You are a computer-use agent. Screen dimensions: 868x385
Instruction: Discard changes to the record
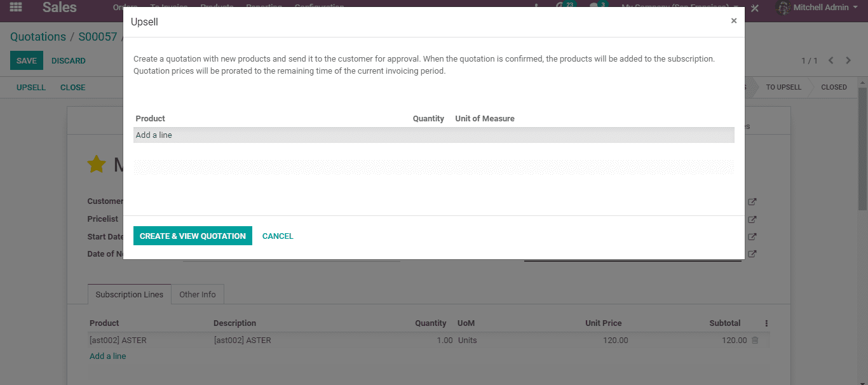pos(69,60)
